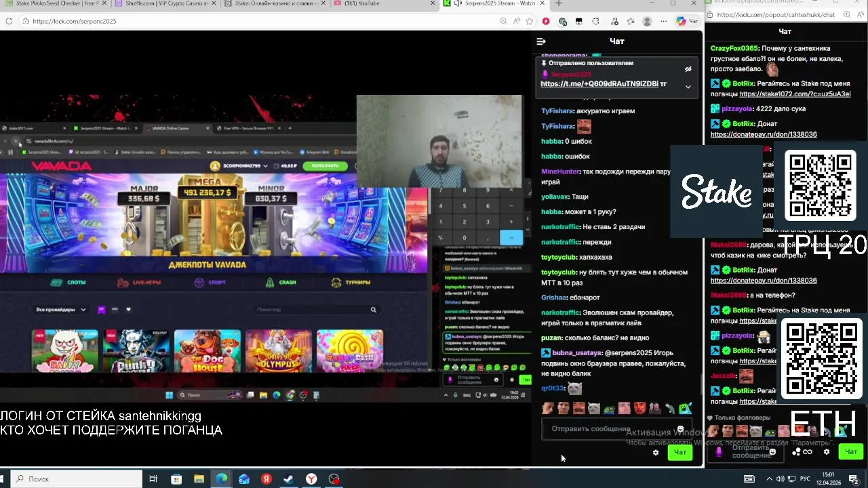Open the Edge settings and more menu

point(663,21)
